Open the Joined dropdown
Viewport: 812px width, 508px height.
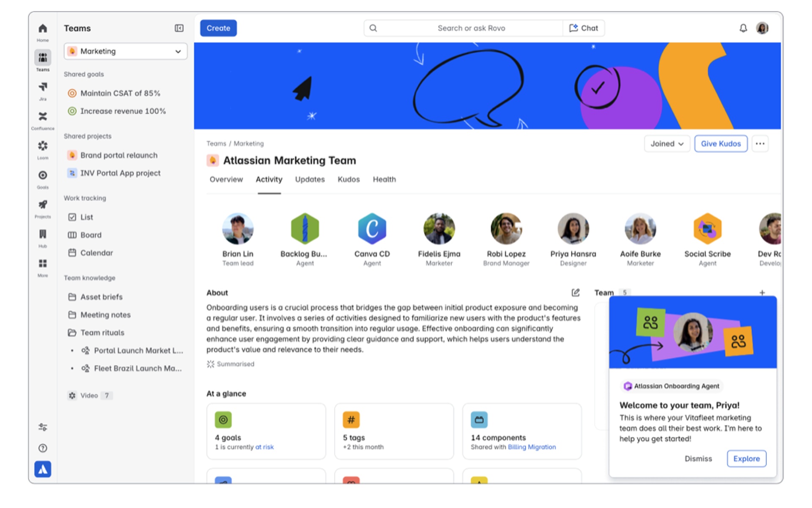pos(667,144)
